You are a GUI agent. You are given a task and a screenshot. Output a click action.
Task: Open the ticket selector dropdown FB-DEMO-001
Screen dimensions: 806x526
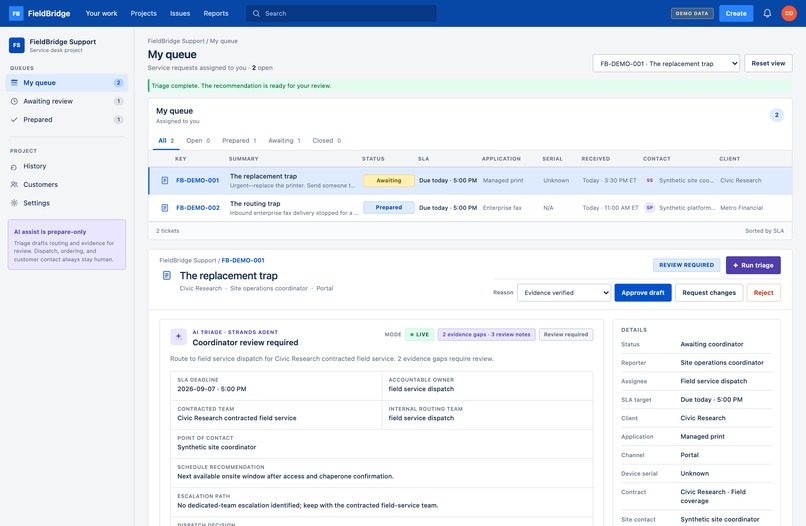click(x=666, y=64)
